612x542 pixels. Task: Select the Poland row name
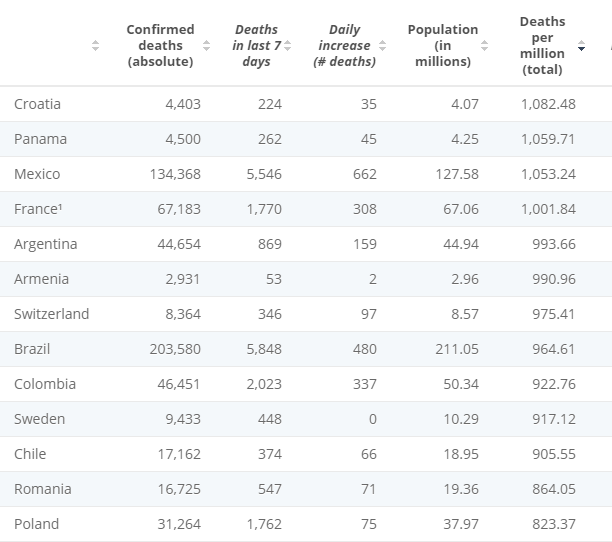(36, 524)
